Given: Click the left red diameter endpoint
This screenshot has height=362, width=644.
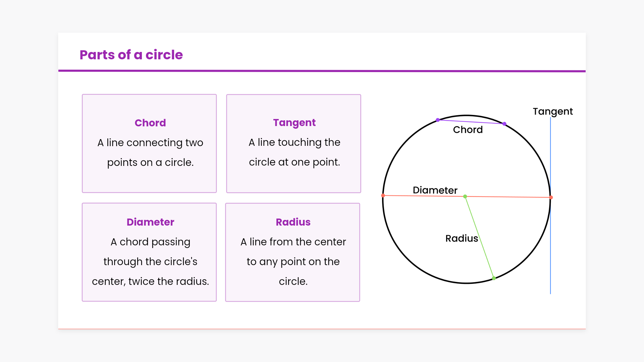Looking at the screenshot, I should click(383, 195).
